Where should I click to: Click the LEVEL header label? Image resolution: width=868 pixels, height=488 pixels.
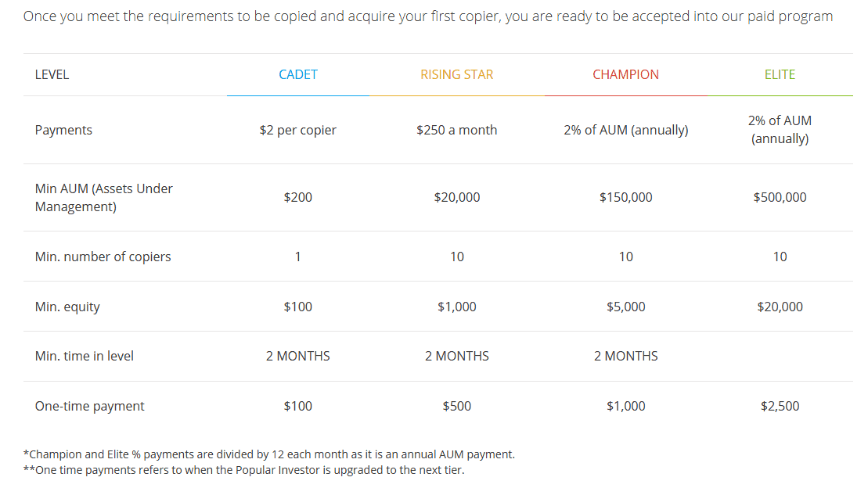(x=52, y=75)
